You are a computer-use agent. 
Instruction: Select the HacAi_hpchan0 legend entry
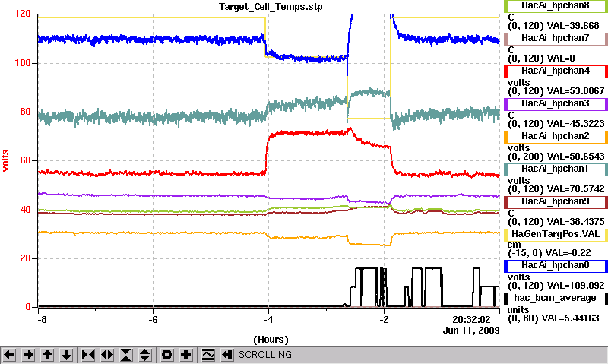pyautogui.click(x=556, y=265)
